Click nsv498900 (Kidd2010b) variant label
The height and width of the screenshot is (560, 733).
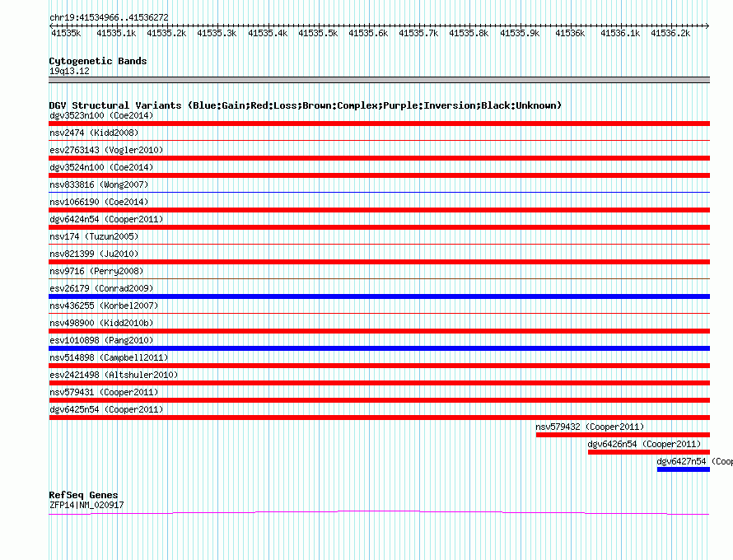(101, 323)
